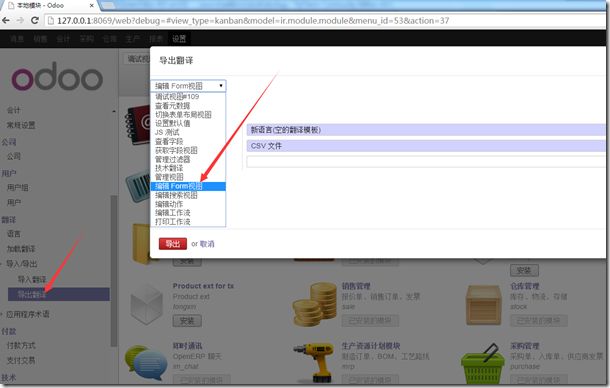The image size is (610, 388).
Task: Click the browser address bar URL
Action: pyautogui.click(x=253, y=20)
